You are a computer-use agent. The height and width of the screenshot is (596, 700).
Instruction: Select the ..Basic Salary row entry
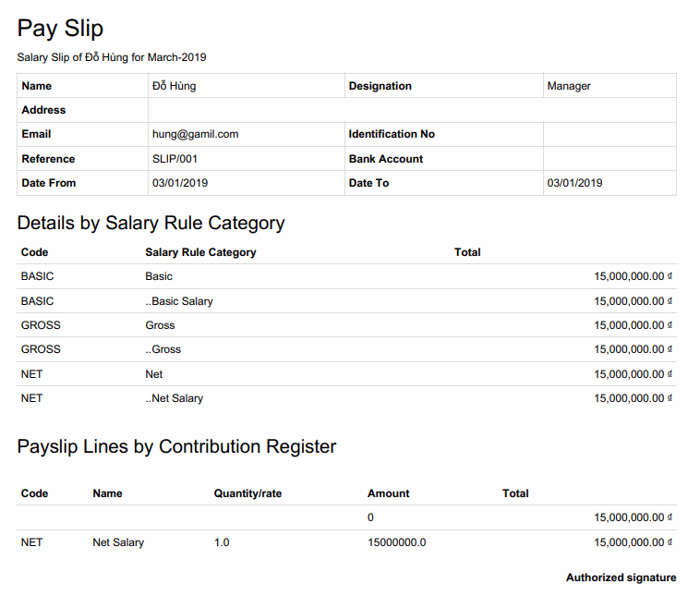(179, 301)
